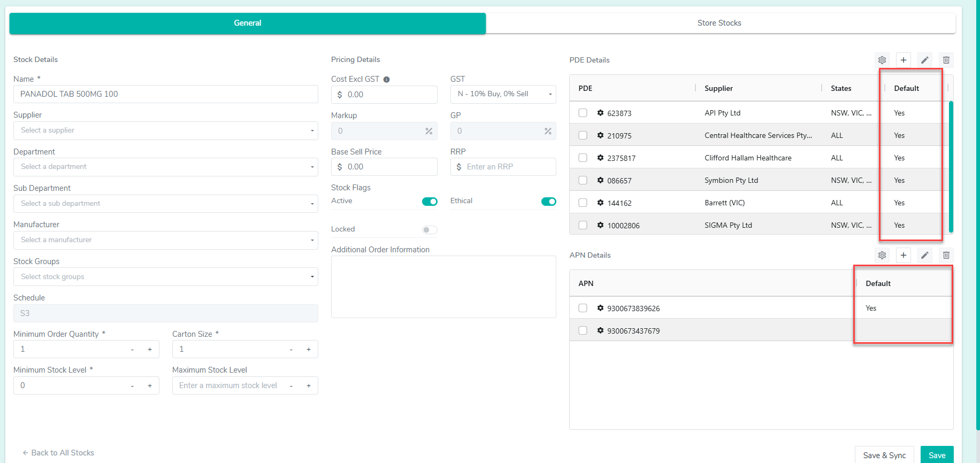
Task: Go back to All Stocks
Action: click(58, 453)
